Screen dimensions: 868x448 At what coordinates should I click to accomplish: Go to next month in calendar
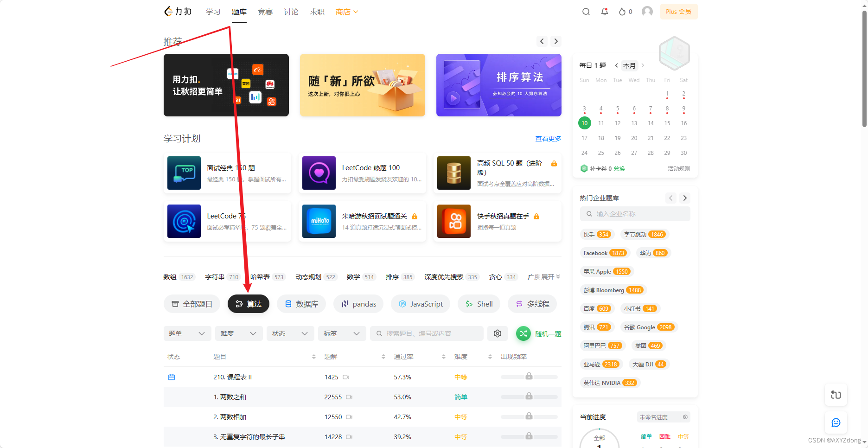pyautogui.click(x=643, y=65)
